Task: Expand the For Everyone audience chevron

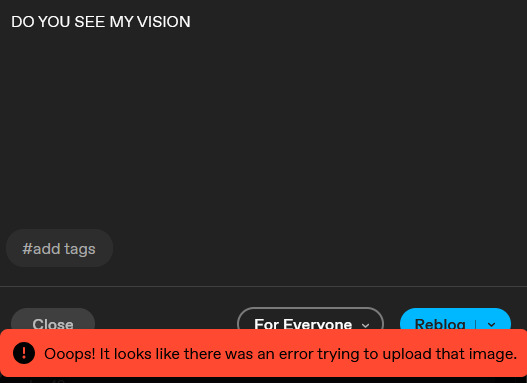Action: pos(365,325)
